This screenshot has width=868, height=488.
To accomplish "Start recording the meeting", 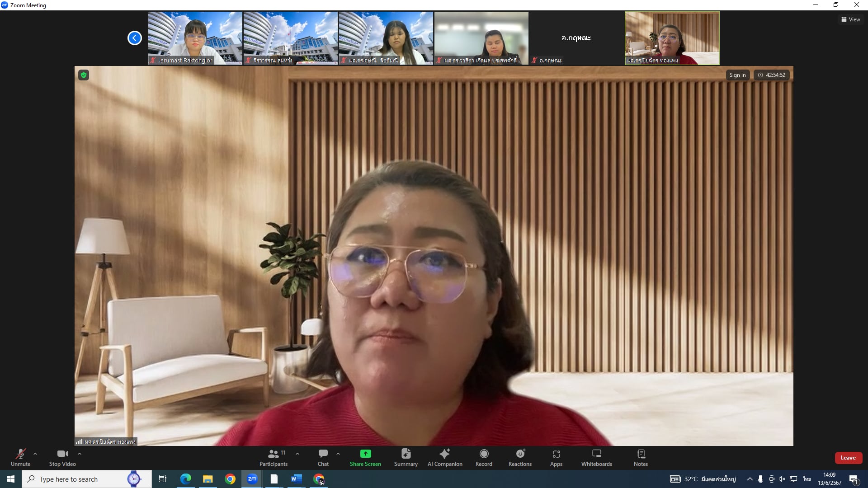I will click(x=484, y=457).
